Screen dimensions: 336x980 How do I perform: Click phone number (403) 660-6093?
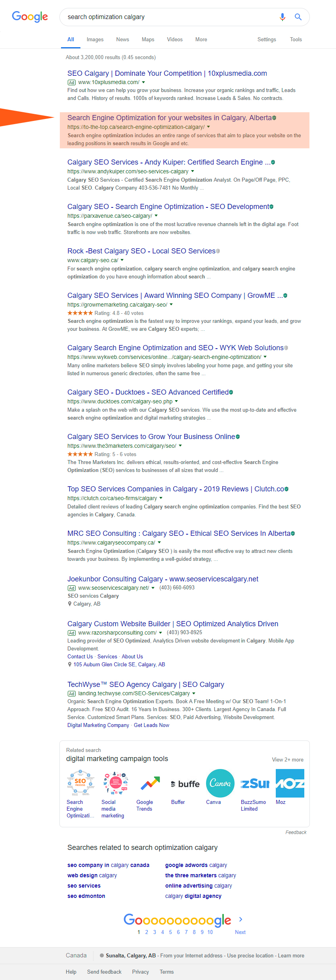[177, 588]
